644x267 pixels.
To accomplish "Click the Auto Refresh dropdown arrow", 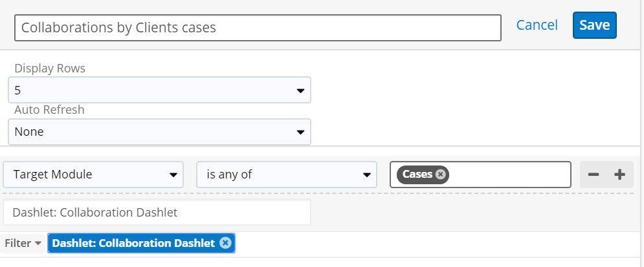I will click(301, 132).
